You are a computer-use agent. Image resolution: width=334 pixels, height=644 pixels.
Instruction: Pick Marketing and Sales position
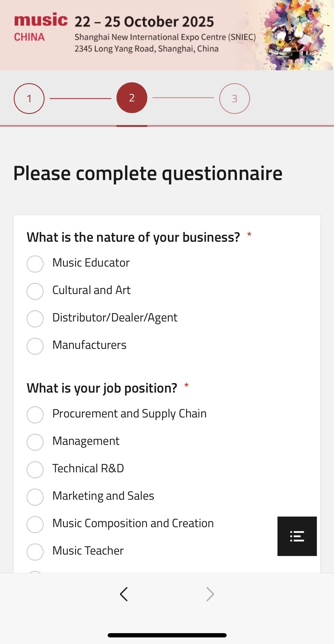click(x=35, y=497)
